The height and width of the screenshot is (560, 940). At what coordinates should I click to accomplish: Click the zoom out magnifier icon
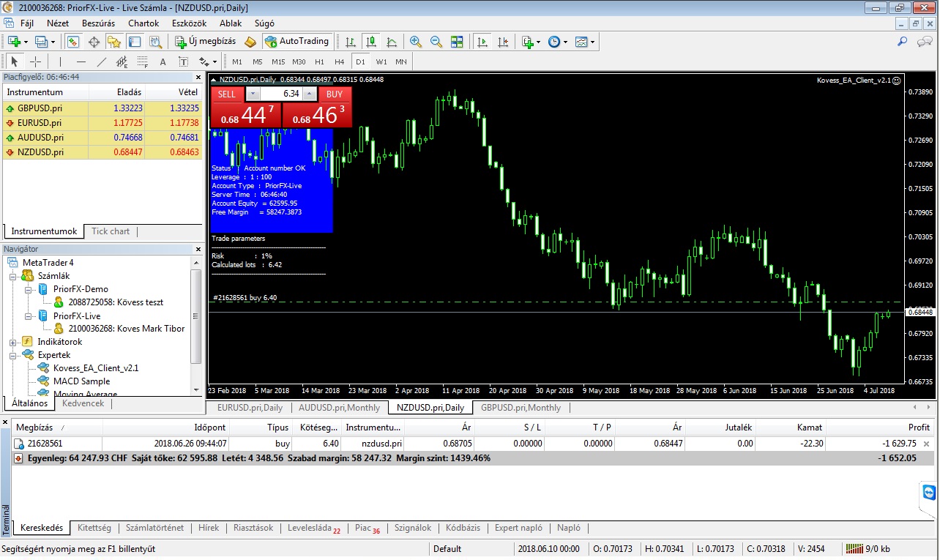pyautogui.click(x=436, y=42)
